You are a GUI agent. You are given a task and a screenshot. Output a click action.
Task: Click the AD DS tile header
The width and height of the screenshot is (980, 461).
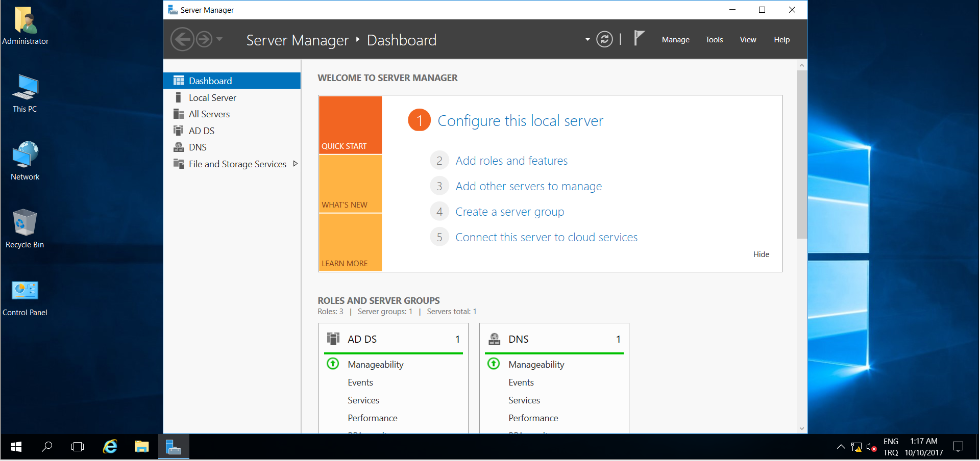click(x=394, y=339)
